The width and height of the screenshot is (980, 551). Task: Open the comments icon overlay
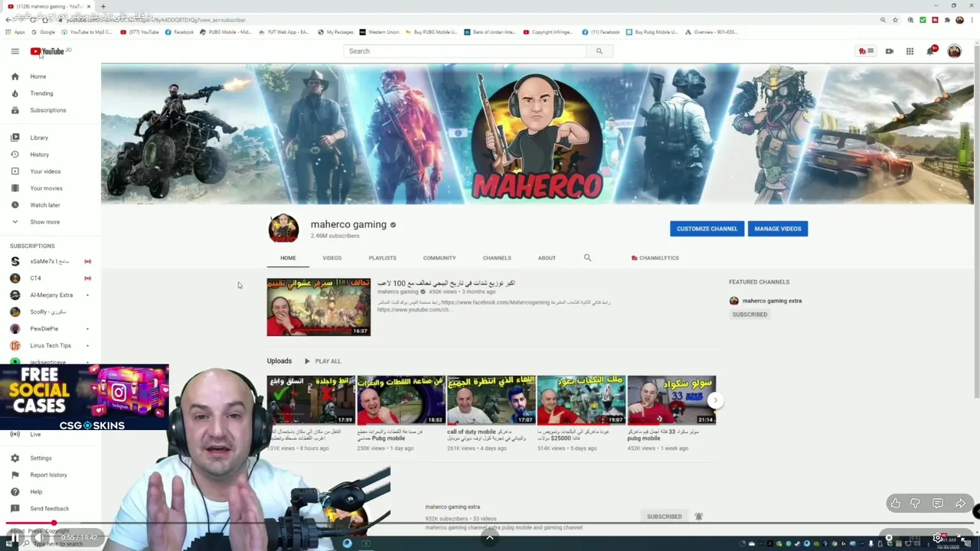tap(938, 503)
